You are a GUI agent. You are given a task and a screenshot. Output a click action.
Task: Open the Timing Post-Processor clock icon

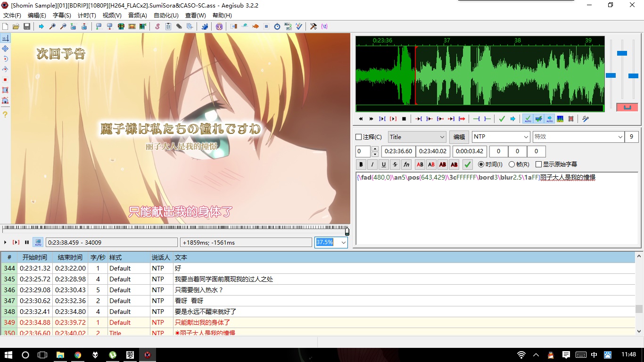277,26
